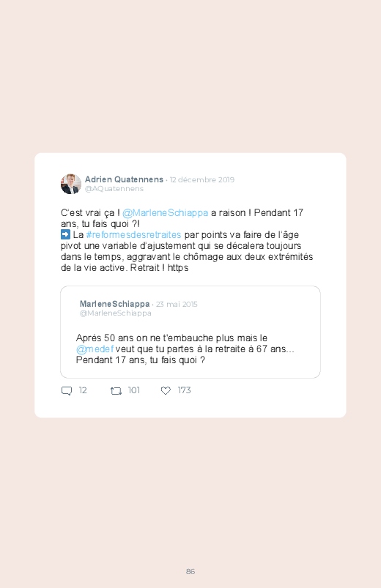The image size is (381, 588).
Task: Click the 101 retweets count
Action: tap(133, 390)
